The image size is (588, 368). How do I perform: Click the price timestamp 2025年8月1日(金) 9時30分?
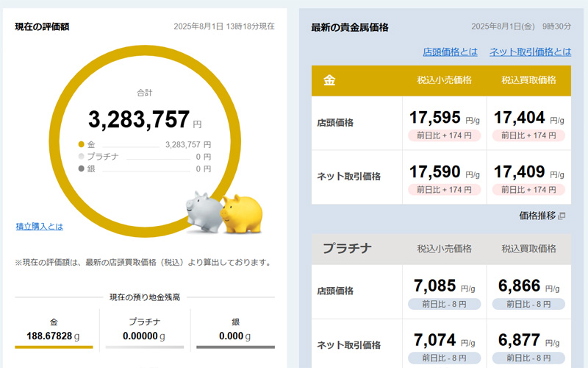(521, 26)
